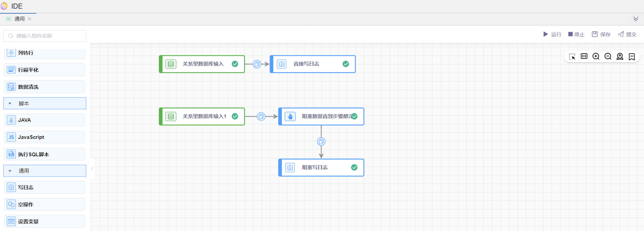This screenshot has width=644, height=231.
Task: Click the zoom out canvas icon
Action: [x=608, y=57]
